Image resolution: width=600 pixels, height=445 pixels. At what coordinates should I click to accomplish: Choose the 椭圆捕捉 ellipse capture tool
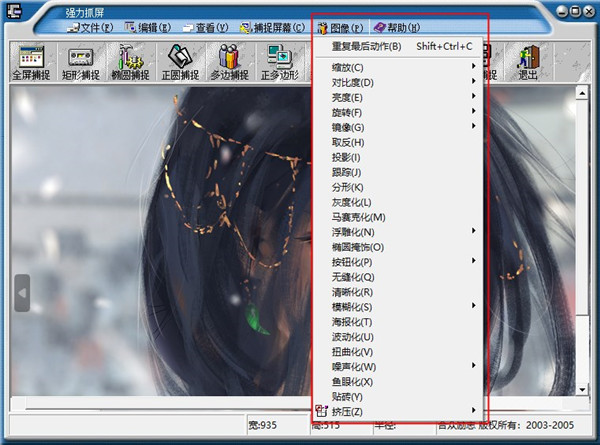point(130,62)
